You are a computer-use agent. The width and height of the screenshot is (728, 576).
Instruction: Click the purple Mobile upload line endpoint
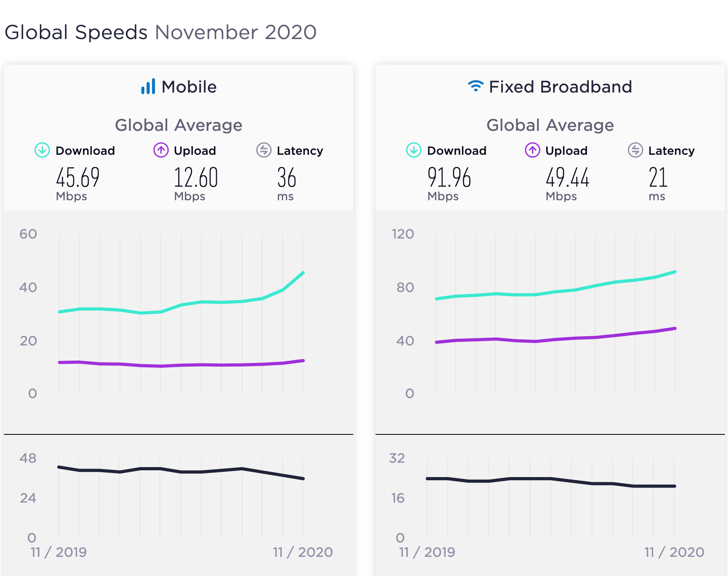click(303, 361)
